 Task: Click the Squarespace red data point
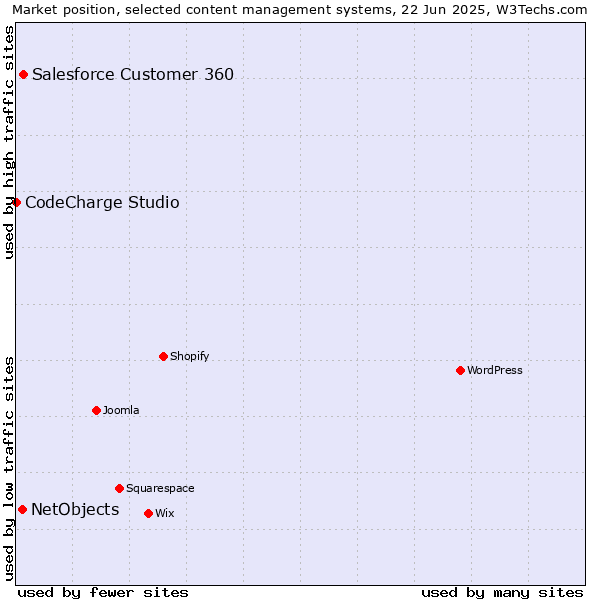[x=119, y=489]
